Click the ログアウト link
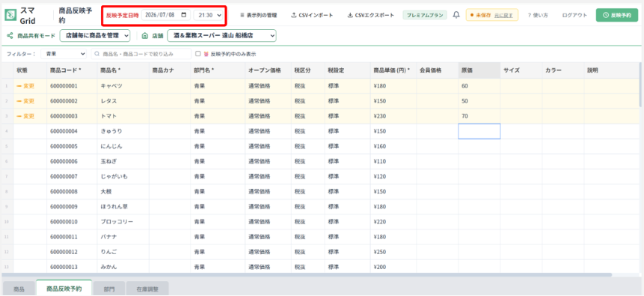 574,15
